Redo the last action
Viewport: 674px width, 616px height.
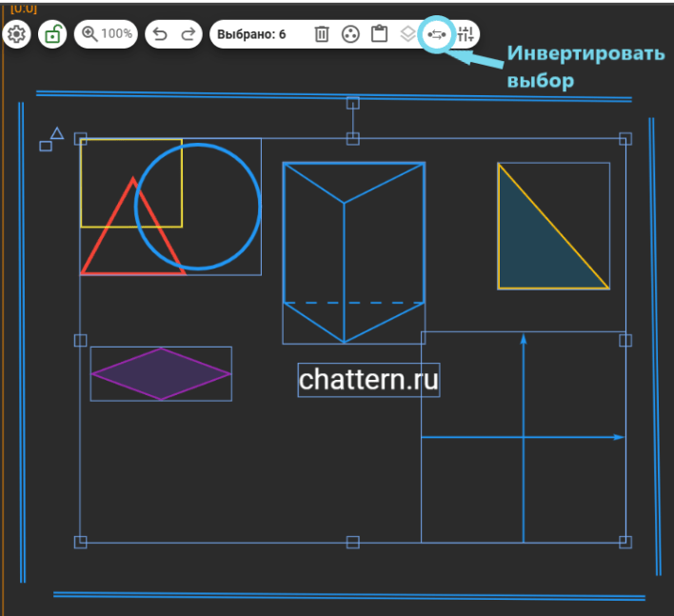tap(188, 34)
